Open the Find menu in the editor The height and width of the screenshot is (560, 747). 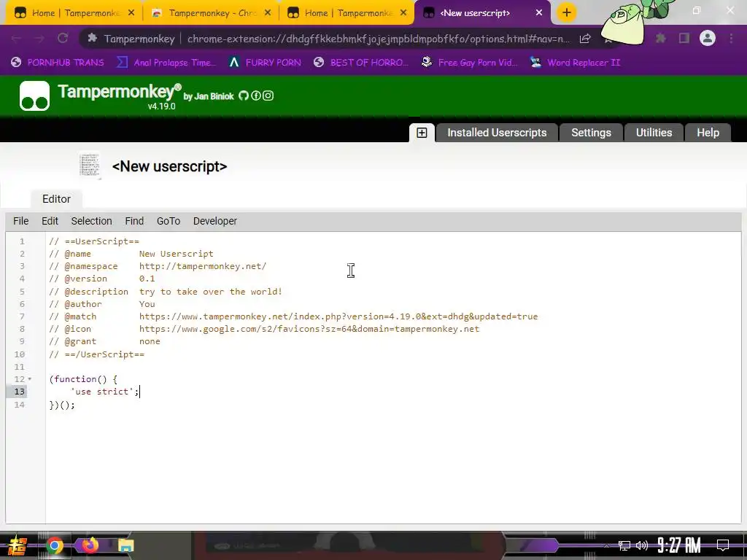(x=134, y=221)
